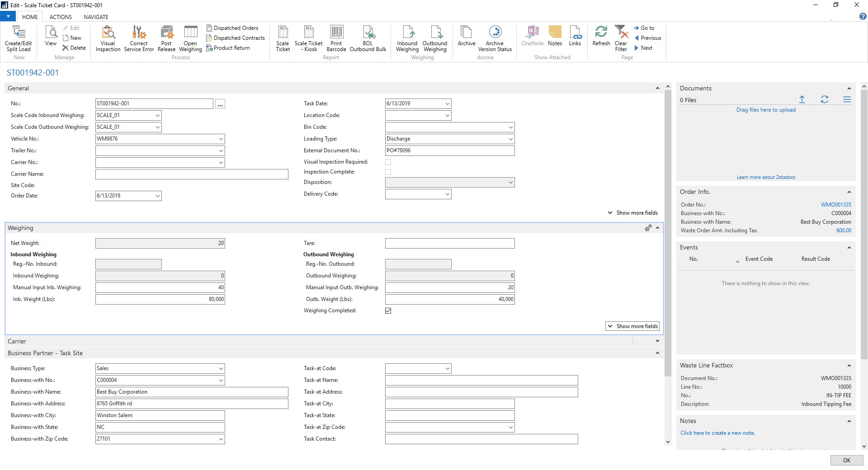Toggle Inspection Complete checkbox
Screen dimensions: 868x470
(x=388, y=172)
